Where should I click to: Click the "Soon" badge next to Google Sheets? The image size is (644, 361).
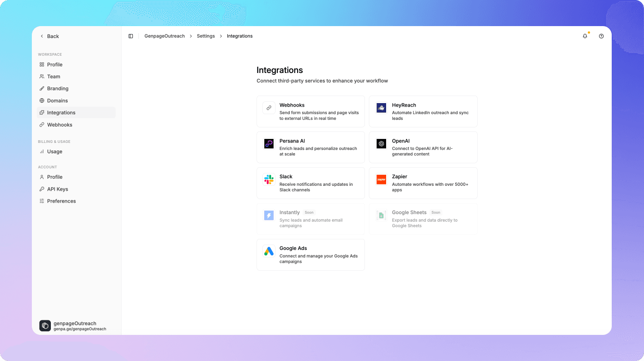tap(436, 212)
